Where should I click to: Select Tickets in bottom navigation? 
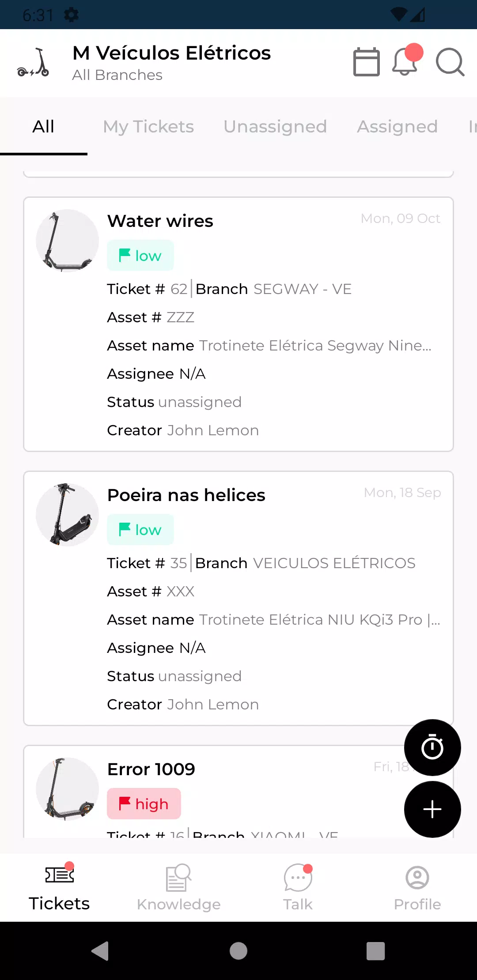pyautogui.click(x=59, y=887)
